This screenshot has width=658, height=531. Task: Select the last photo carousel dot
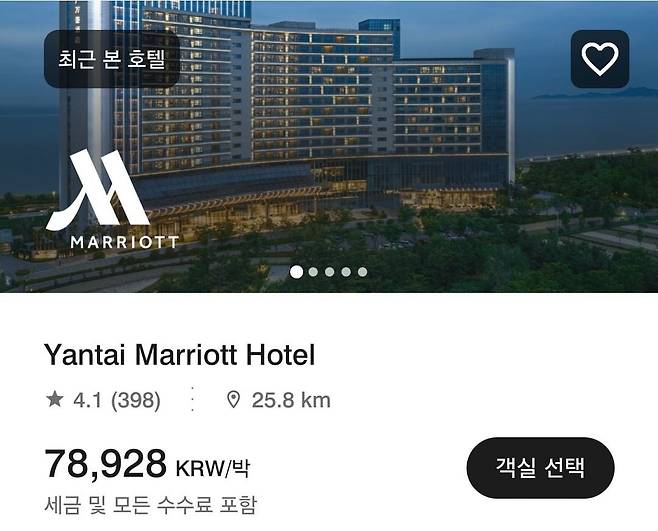click(x=362, y=272)
